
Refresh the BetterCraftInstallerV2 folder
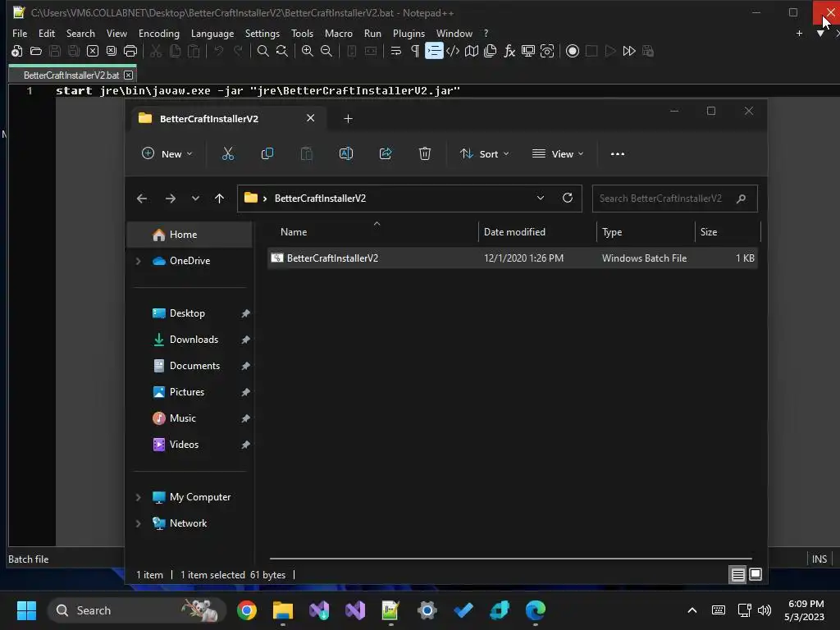coord(568,198)
